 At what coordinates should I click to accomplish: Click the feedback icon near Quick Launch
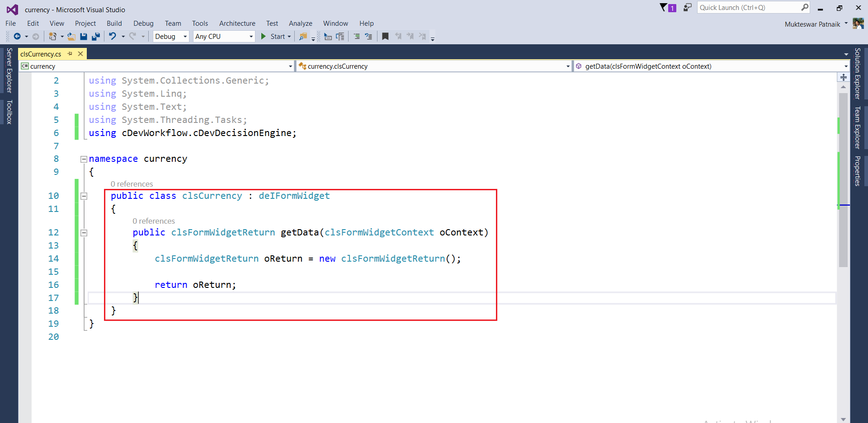point(687,8)
